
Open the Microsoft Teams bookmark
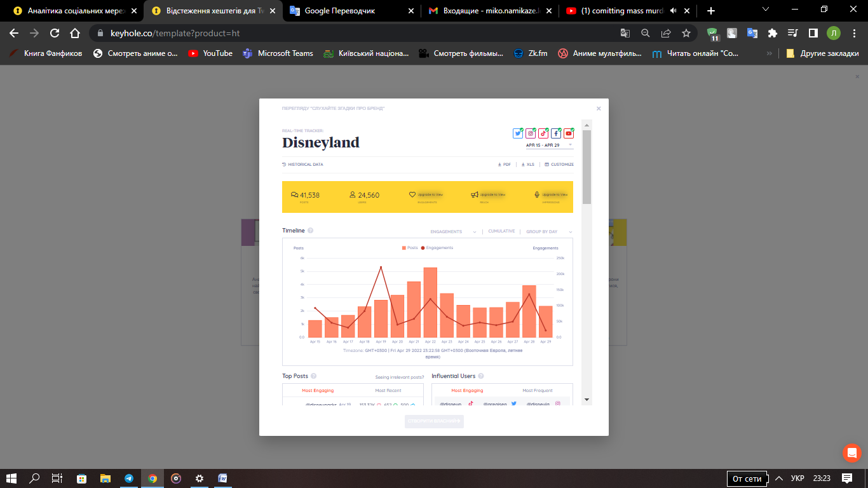pos(278,53)
